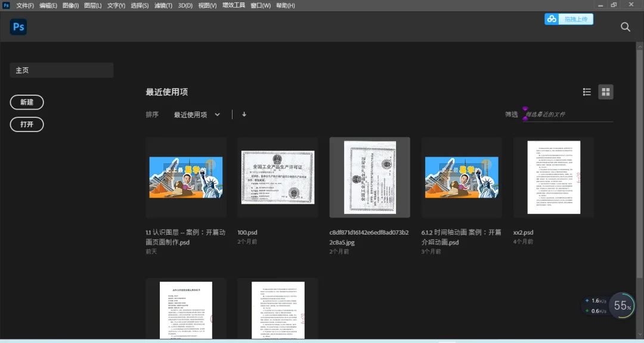
Task: Switch to list view icon
Action: pos(587,92)
